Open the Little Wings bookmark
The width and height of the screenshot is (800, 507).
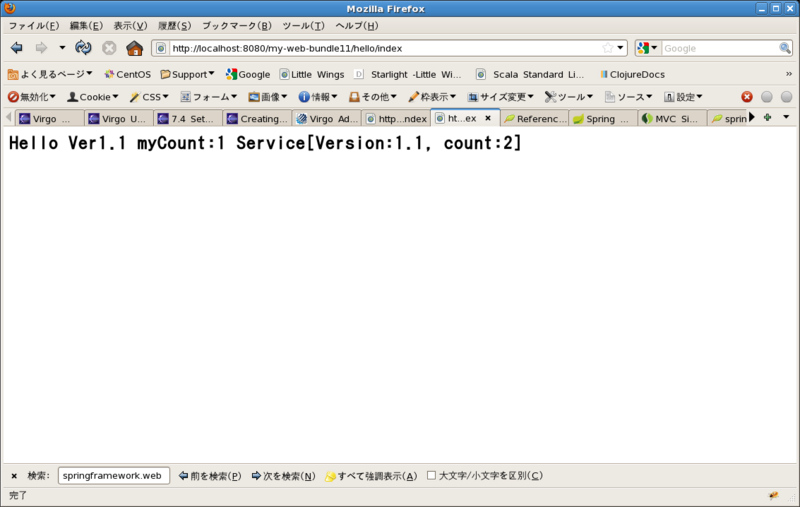point(312,74)
